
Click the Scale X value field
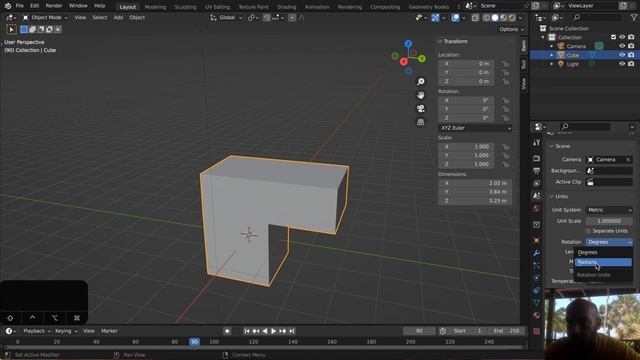tap(466, 147)
